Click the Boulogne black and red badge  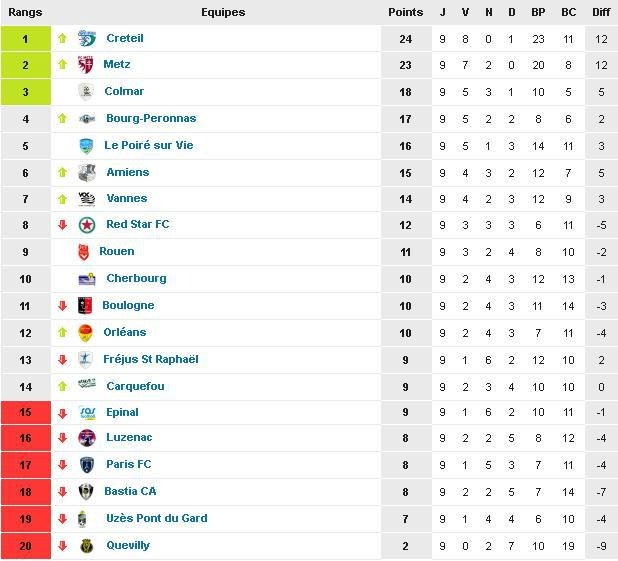(x=85, y=306)
